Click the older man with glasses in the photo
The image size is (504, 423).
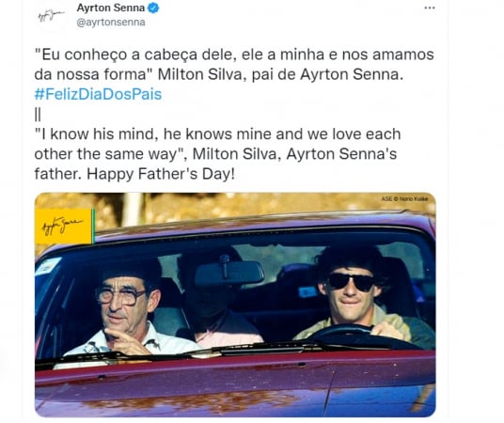pyautogui.click(x=127, y=313)
